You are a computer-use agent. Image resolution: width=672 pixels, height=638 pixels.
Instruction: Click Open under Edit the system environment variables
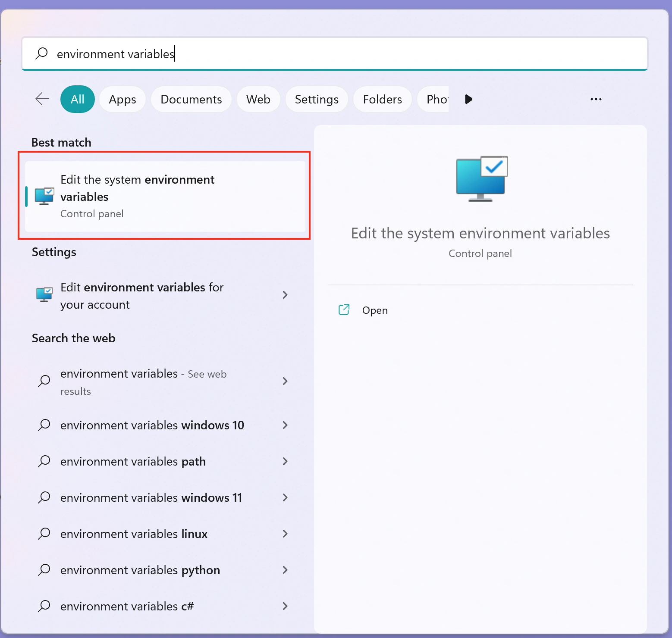point(374,310)
